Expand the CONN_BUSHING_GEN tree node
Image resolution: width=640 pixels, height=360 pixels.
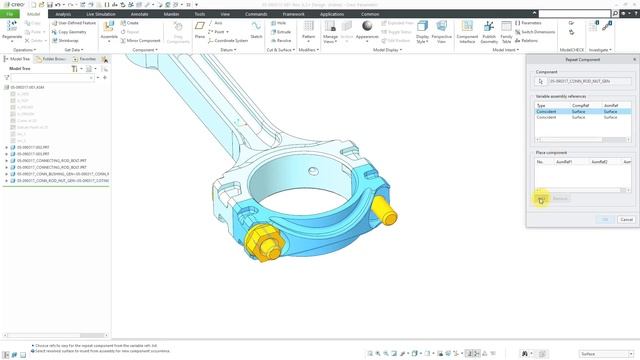(x=7, y=174)
